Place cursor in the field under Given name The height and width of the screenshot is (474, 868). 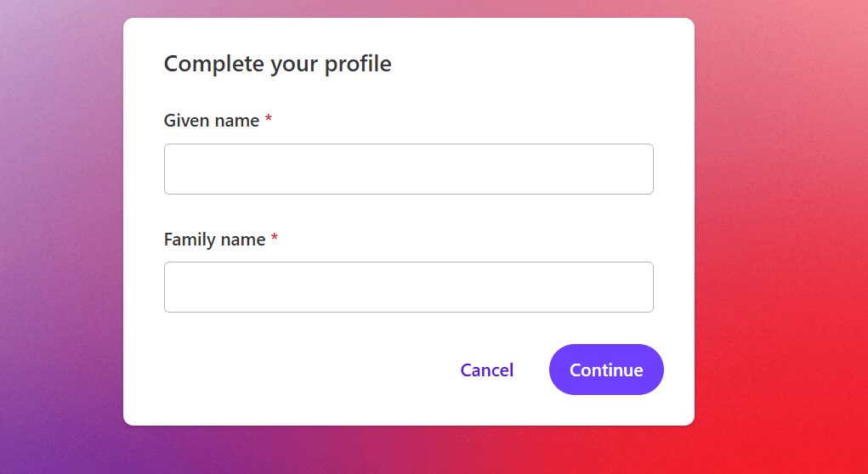[408, 169]
